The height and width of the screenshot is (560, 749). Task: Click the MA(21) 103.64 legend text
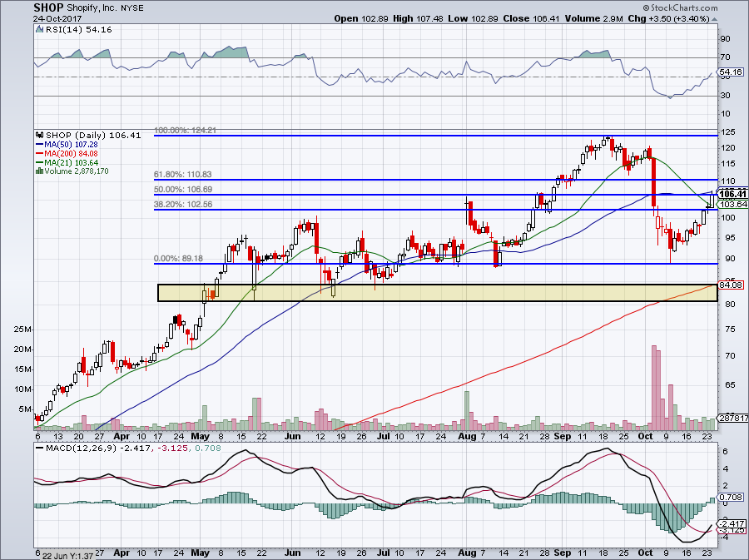[x=72, y=163]
